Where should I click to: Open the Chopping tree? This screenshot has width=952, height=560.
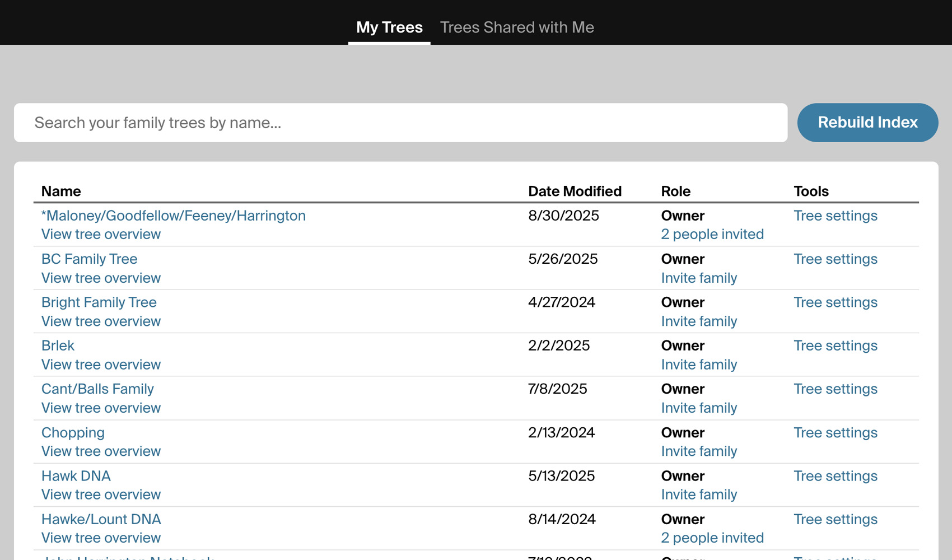coord(73,432)
